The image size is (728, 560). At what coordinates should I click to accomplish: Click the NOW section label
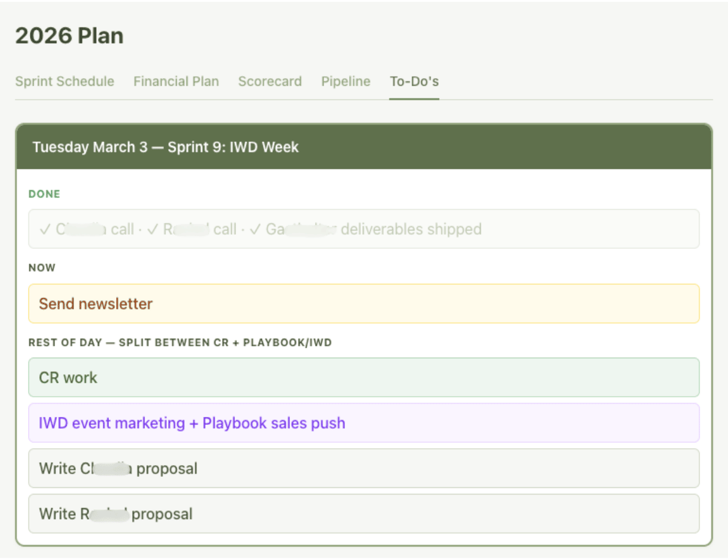pyautogui.click(x=42, y=268)
